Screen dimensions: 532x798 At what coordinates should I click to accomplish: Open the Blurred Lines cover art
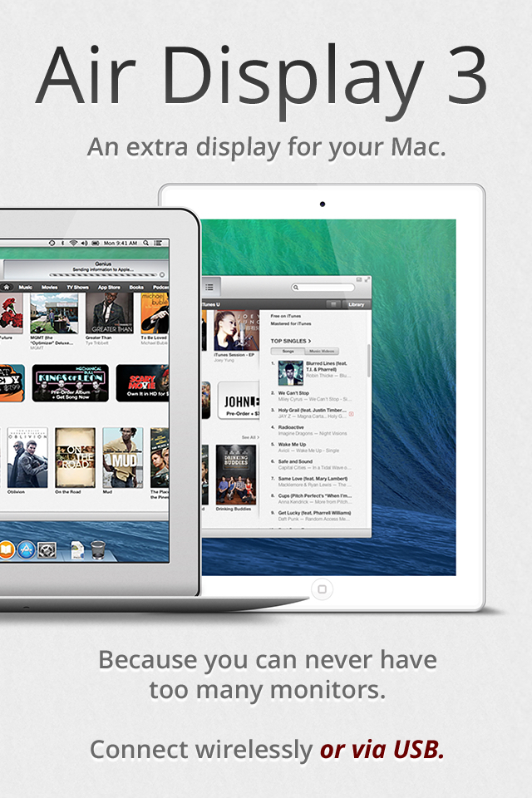tap(291, 373)
